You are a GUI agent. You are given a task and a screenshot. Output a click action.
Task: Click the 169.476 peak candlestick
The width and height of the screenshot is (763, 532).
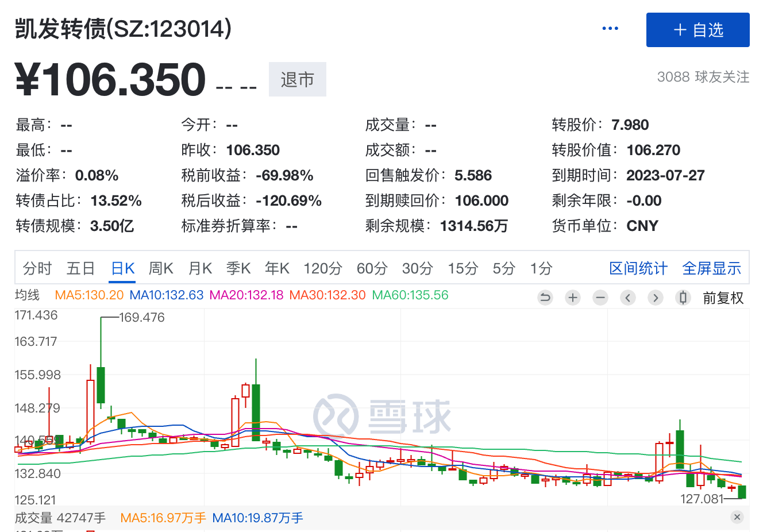(x=101, y=384)
